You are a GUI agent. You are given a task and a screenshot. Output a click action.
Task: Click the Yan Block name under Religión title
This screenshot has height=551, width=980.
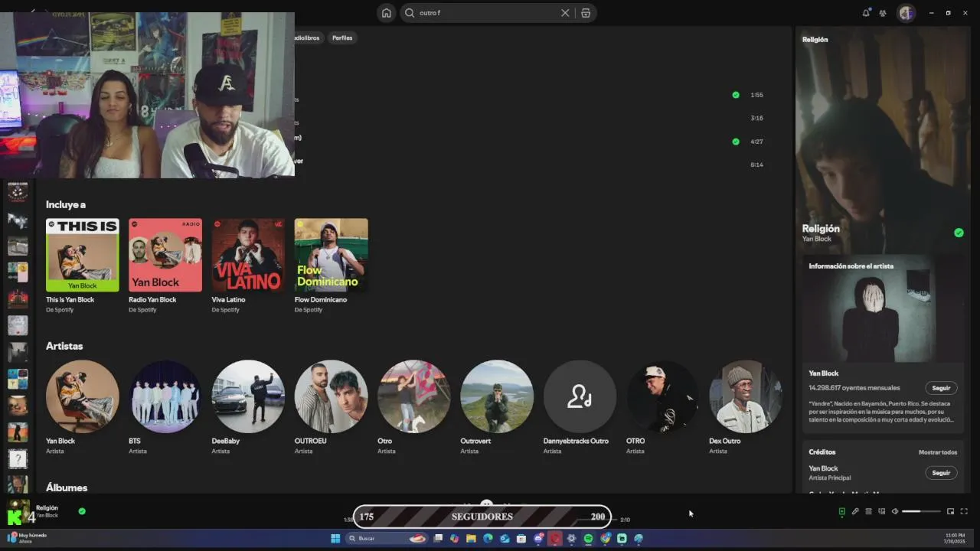tap(816, 239)
